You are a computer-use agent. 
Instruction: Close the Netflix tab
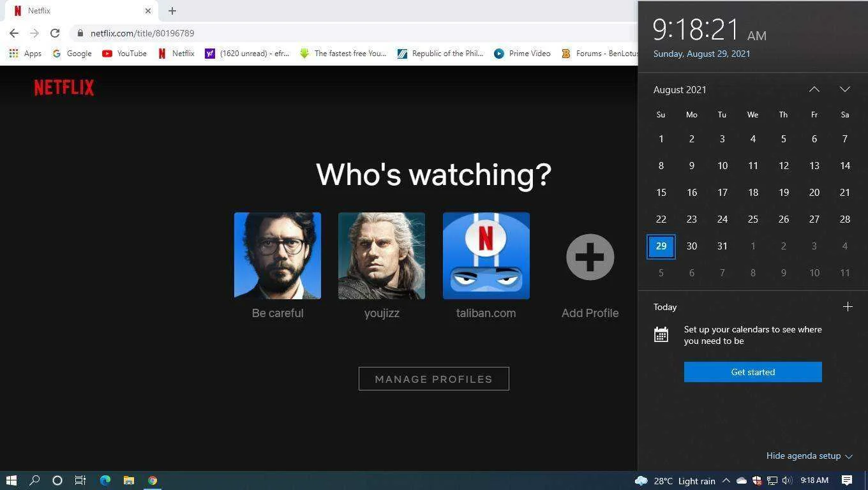(148, 11)
